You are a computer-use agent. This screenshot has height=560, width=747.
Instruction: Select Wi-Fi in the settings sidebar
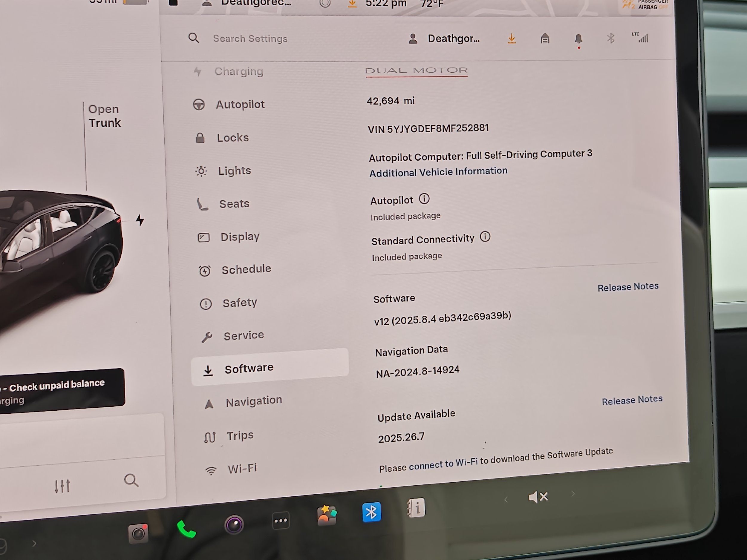pos(231,469)
